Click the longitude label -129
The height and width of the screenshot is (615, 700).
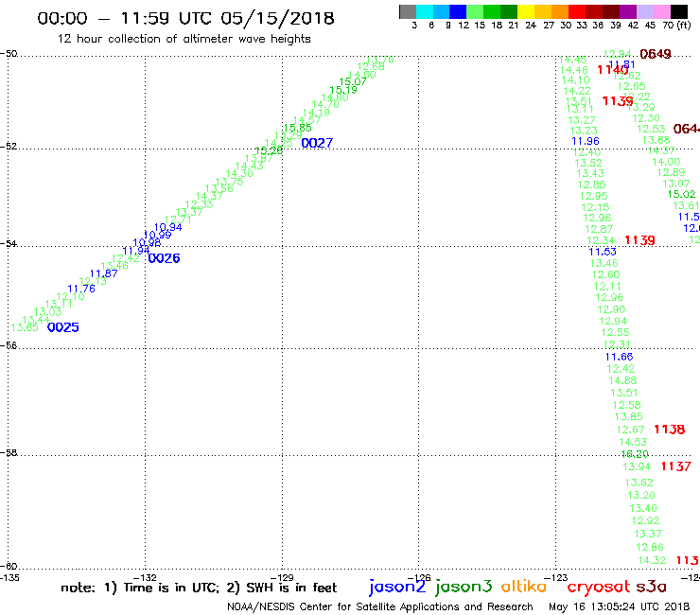(282, 577)
